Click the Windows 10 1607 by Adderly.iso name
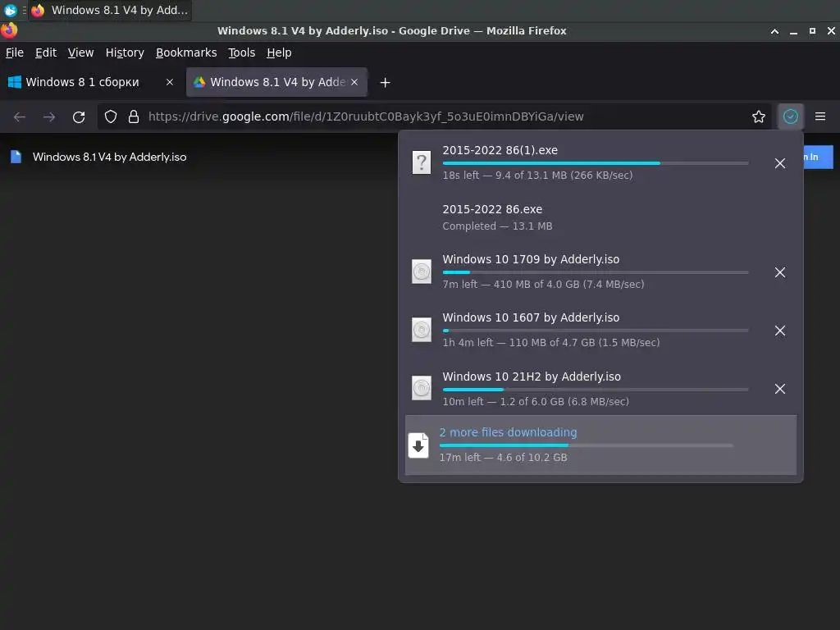The height and width of the screenshot is (630, 840). (531, 317)
